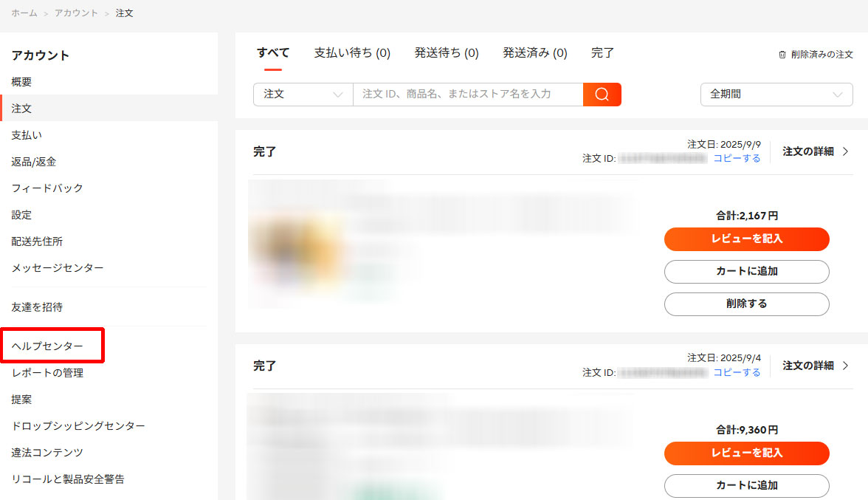Click the order search input field

coord(466,95)
